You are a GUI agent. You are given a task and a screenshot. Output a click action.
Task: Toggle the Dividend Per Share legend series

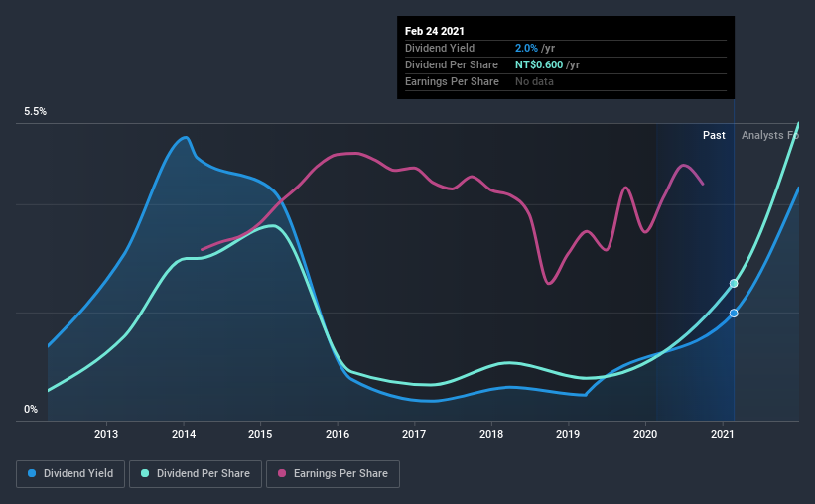tap(196, 474)
